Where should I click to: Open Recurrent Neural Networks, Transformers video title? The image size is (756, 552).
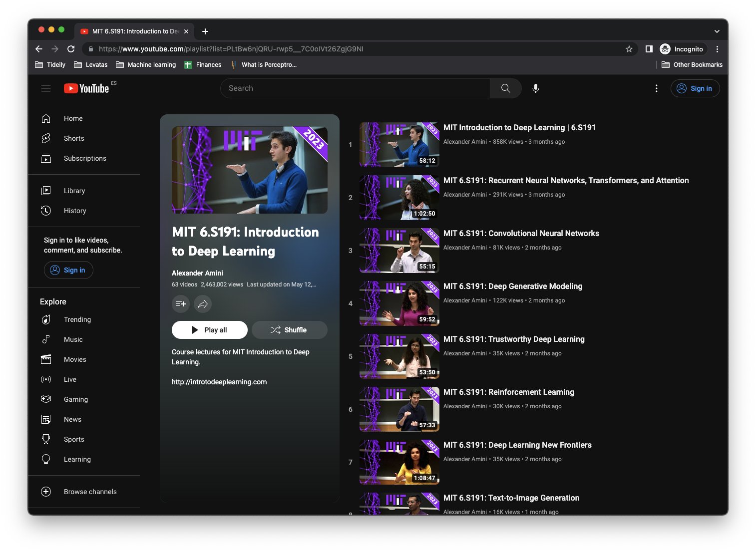[x=566, y=181]
